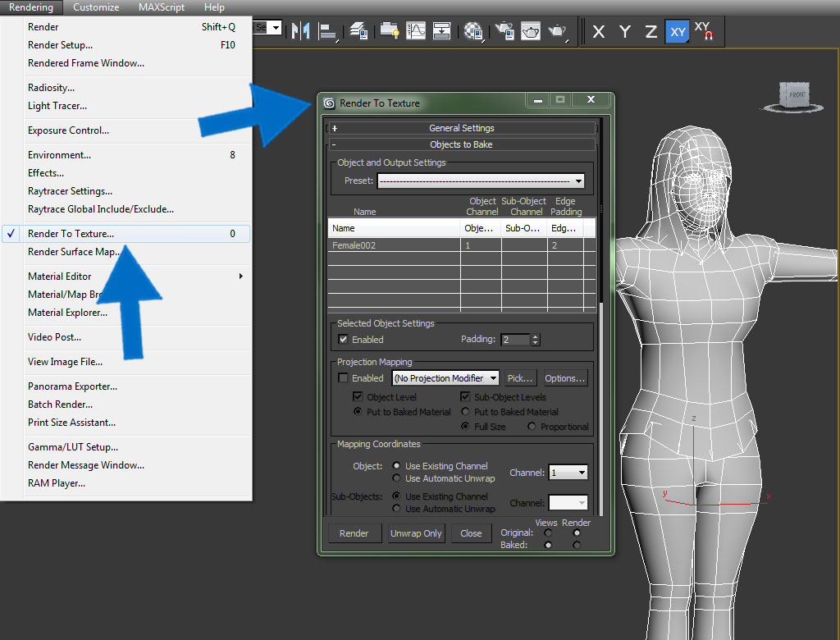Click the Render Setup teapot icon
840x640 pixels.
pos(504,31)
